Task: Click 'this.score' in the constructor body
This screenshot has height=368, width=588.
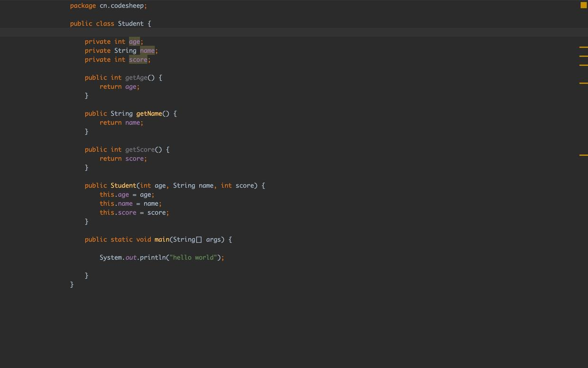Action: (118, 213)
